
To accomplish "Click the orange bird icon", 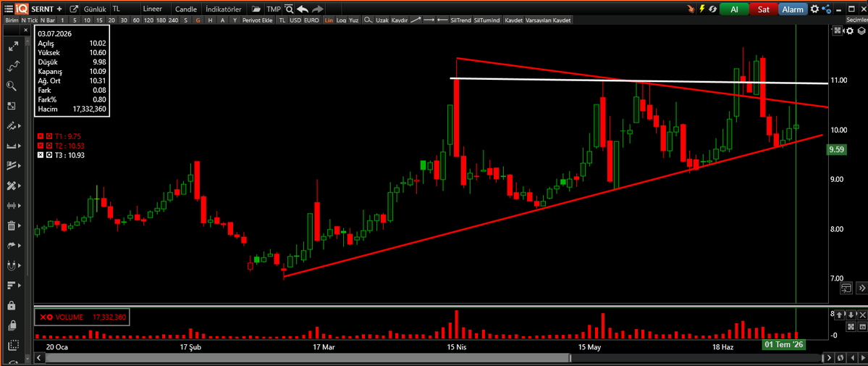I will (691, 9).
